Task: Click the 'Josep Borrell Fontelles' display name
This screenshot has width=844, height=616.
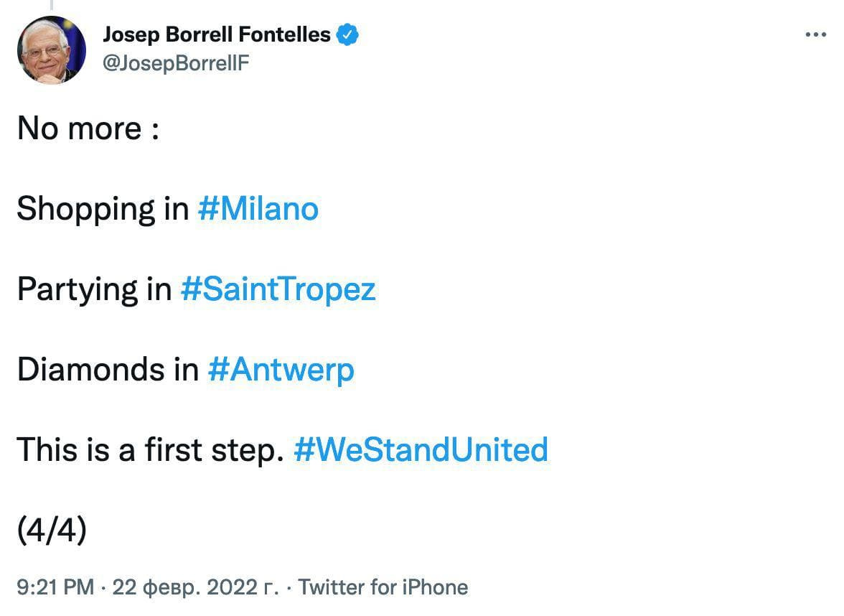Action: (217, 34)
